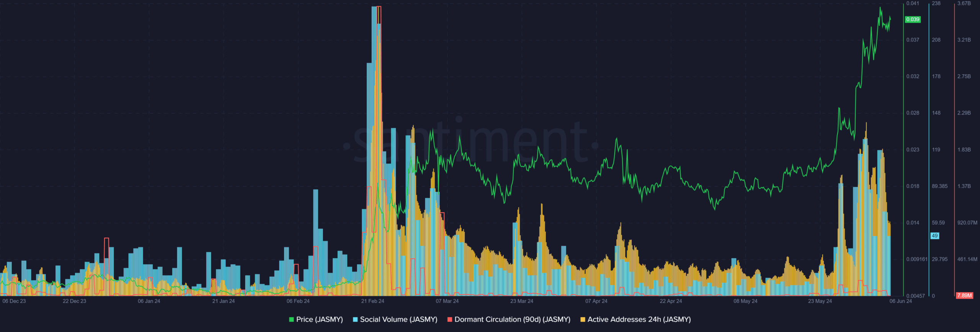980x332 pixels.
Task: Click the 89.385 social volume axis value
Action: 940,186
